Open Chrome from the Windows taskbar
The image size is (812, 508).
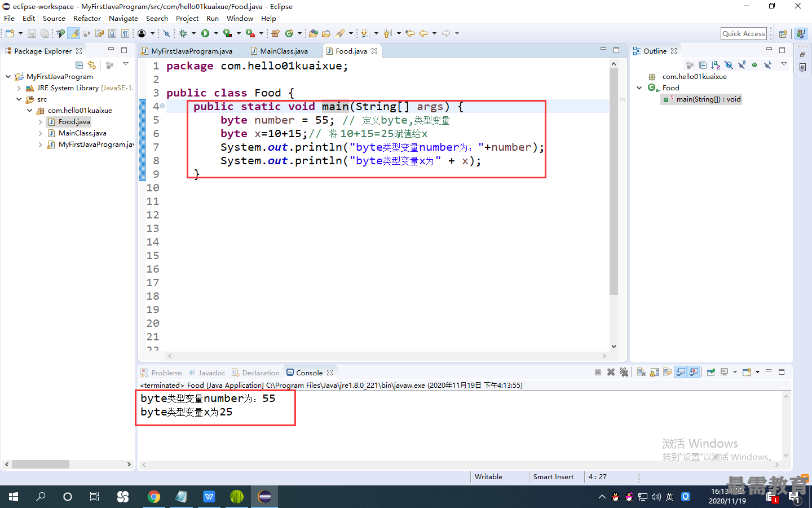(x=153, y=497)
